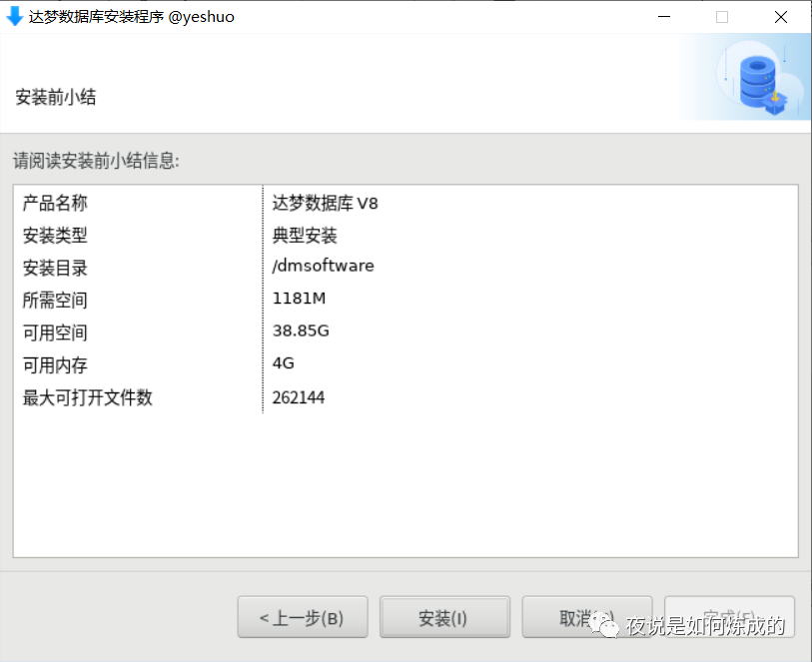Screen dimensions: 812x662
Task: Select the 最大可打开文件数 row label
Action: point(88,397)
